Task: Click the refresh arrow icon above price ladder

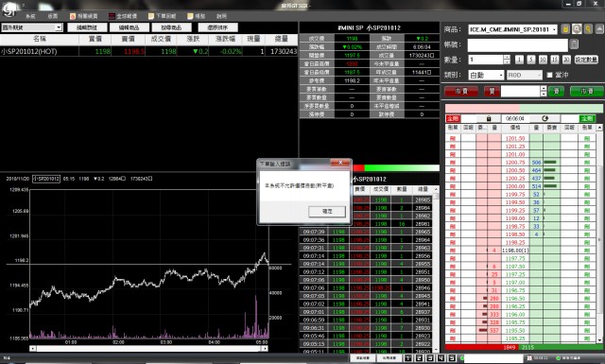Action: click(x=544, y=118)
